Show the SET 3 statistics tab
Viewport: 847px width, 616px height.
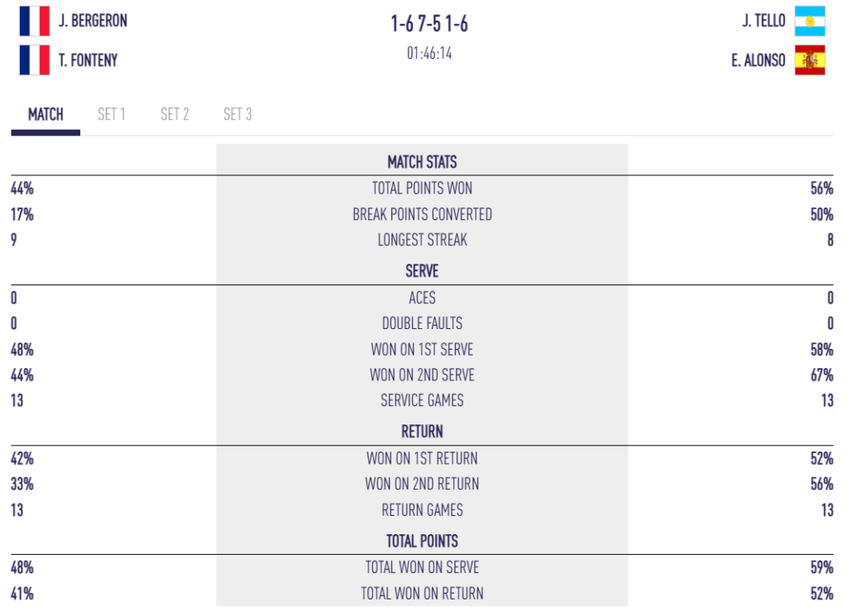click(x=237, y=115)
